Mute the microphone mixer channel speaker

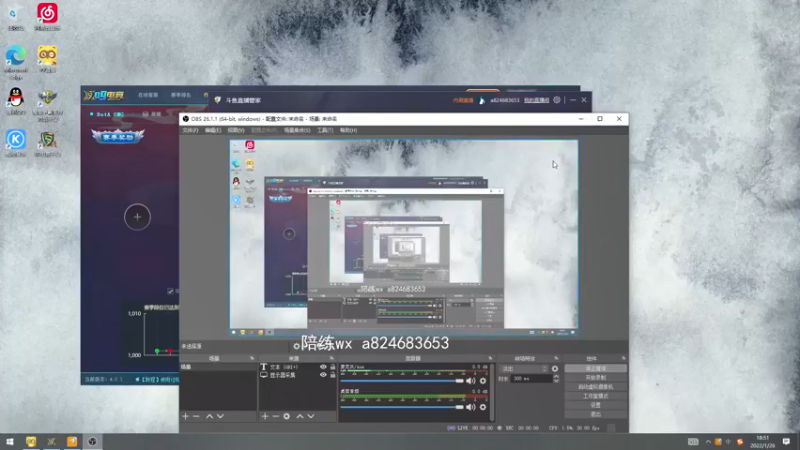point(470,381)
